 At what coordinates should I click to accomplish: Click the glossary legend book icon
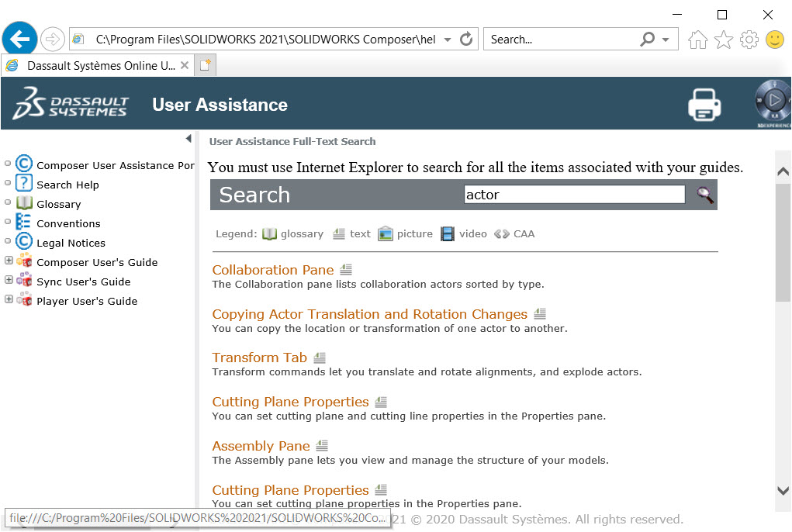tap(269, 233)
